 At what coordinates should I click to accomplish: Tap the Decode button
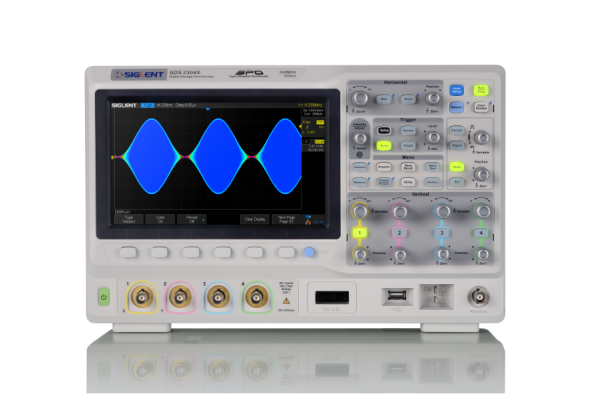457,131
